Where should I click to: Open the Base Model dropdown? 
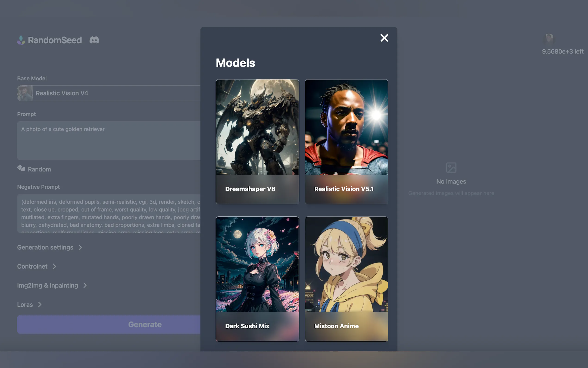coord(109,93)
